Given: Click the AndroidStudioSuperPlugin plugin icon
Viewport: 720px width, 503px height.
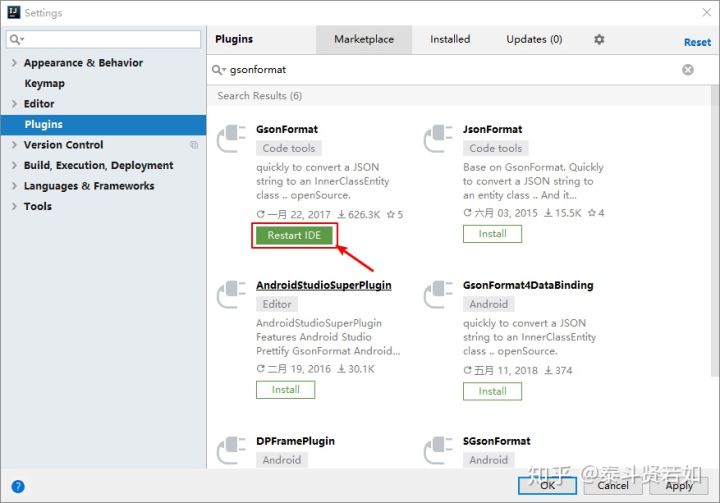Looking at the screenshot, I should pos(231,294).
